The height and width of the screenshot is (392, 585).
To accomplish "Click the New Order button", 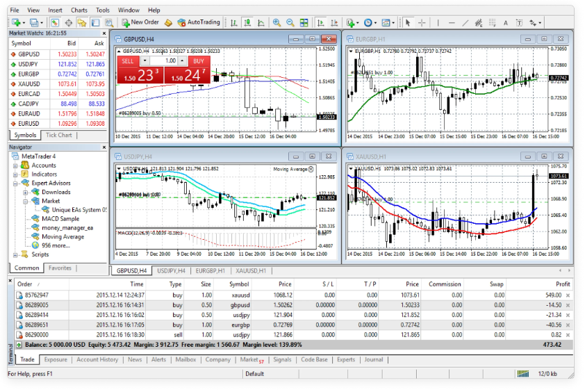I will pos(140,22).
